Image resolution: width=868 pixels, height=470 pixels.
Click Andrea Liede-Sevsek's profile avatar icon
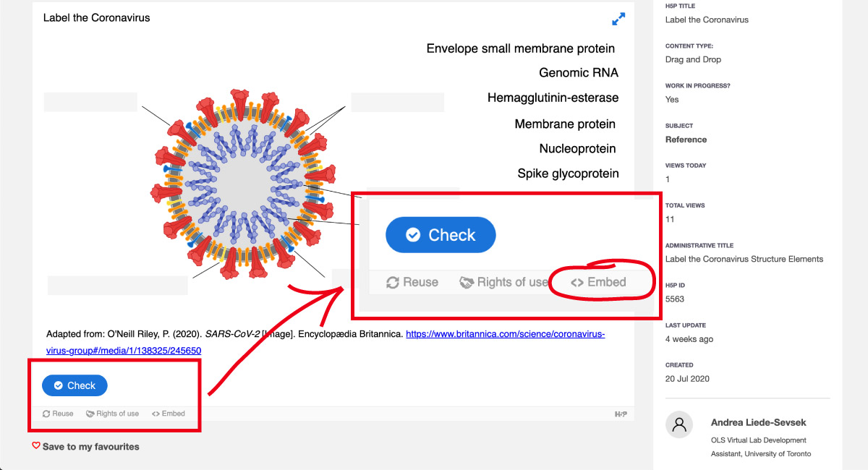(679, 424)
